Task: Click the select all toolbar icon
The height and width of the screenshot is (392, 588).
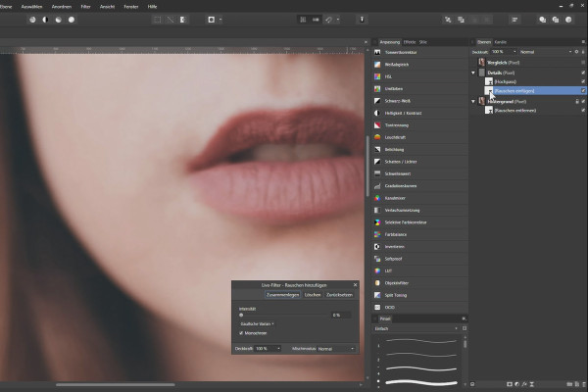Action: 158,20
